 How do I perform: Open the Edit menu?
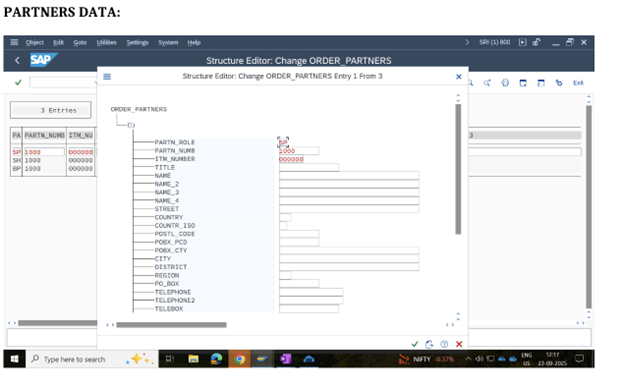pyautogui.click(x=58, y=43)
